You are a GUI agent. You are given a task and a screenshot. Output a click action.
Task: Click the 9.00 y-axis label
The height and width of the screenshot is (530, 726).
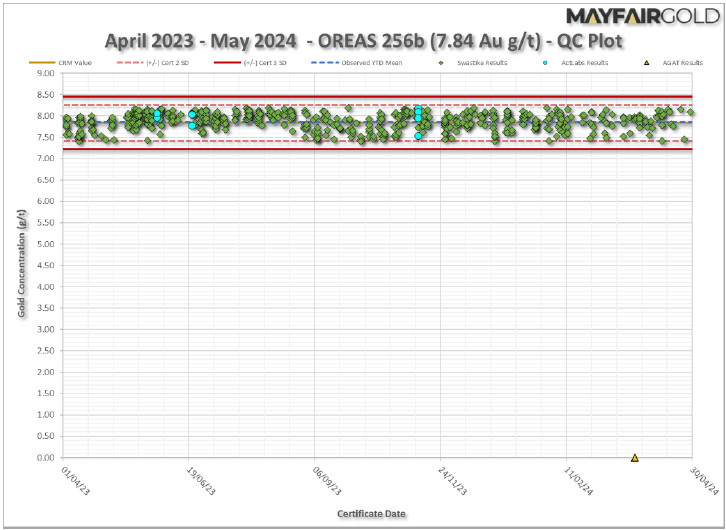pos(46,73)
